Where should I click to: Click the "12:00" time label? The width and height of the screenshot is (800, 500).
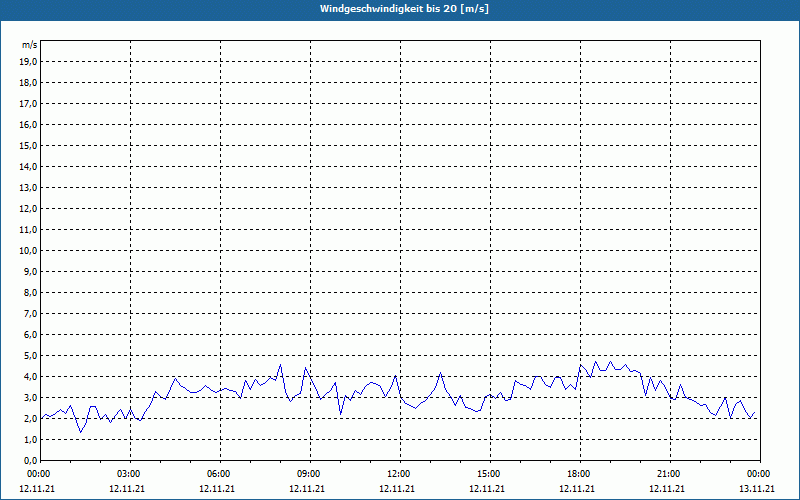399,474
